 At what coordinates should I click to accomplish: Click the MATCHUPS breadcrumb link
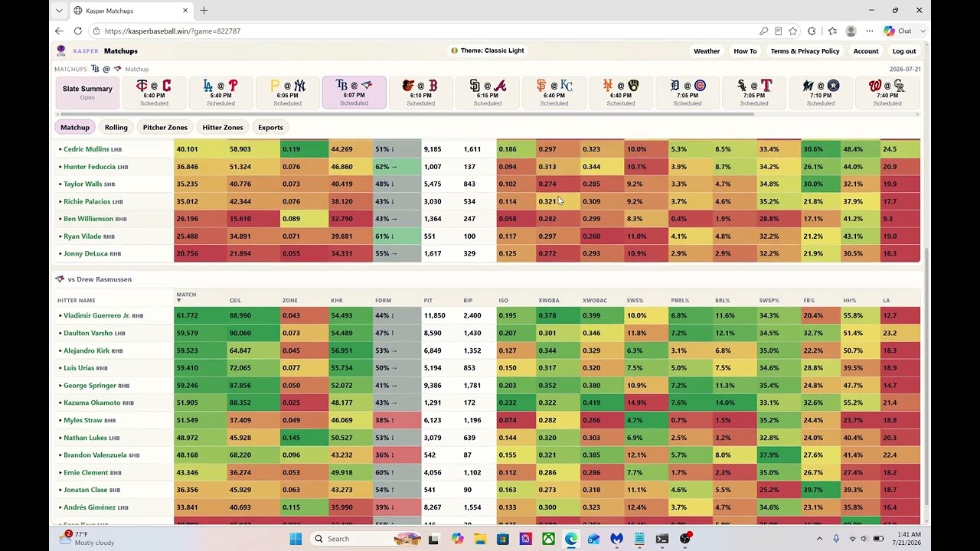tap(70, 69)
